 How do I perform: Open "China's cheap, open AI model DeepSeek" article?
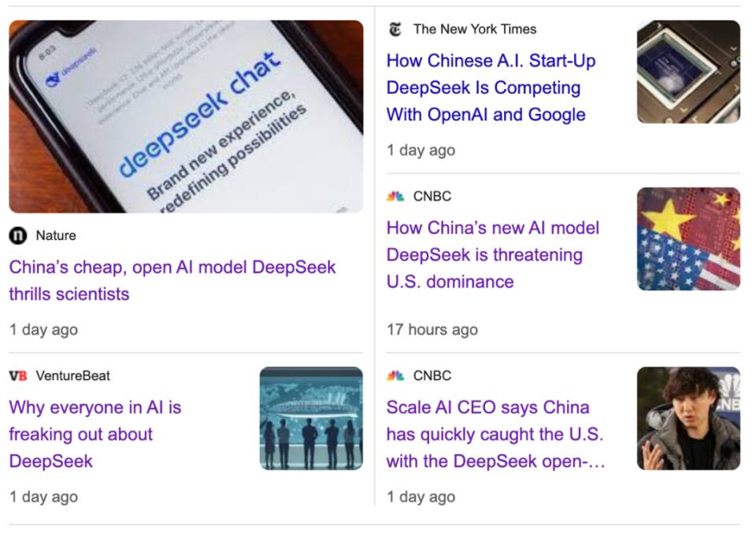172,280
